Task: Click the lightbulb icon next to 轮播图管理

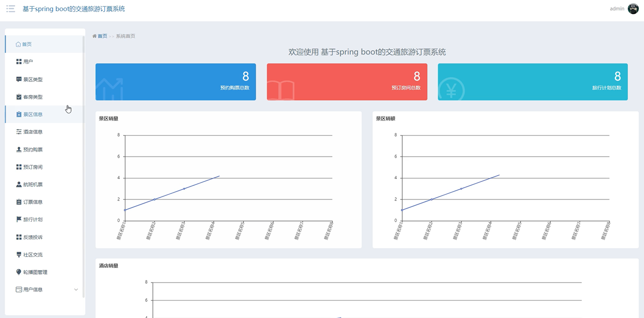Action: click(19, 272)
